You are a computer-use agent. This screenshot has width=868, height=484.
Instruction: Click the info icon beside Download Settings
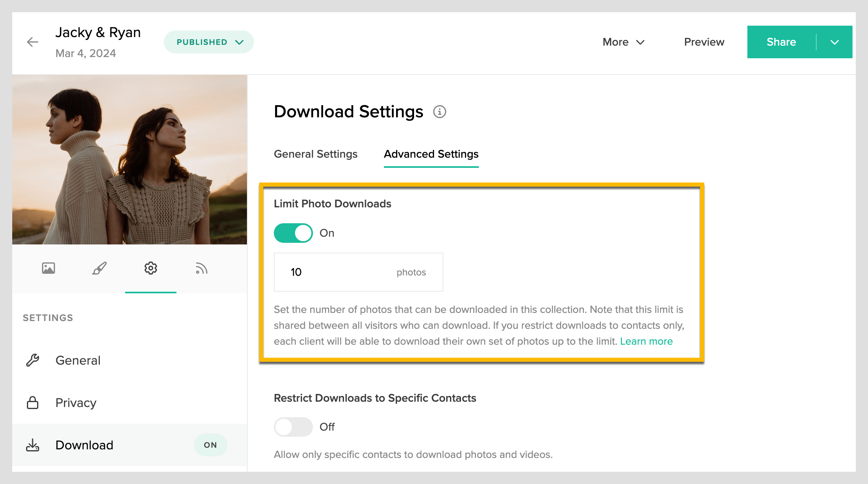[439, 112]
